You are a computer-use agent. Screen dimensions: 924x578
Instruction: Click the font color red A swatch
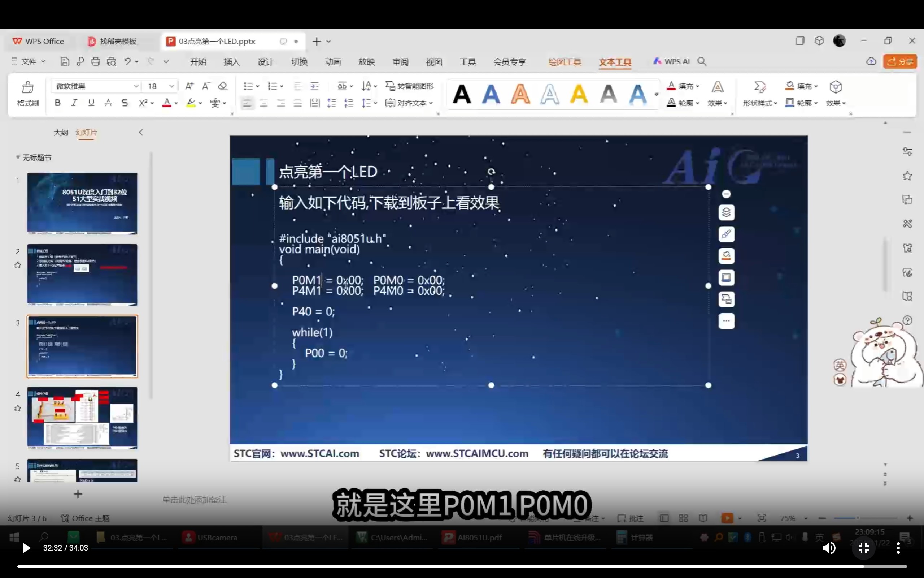coord(166,103)
